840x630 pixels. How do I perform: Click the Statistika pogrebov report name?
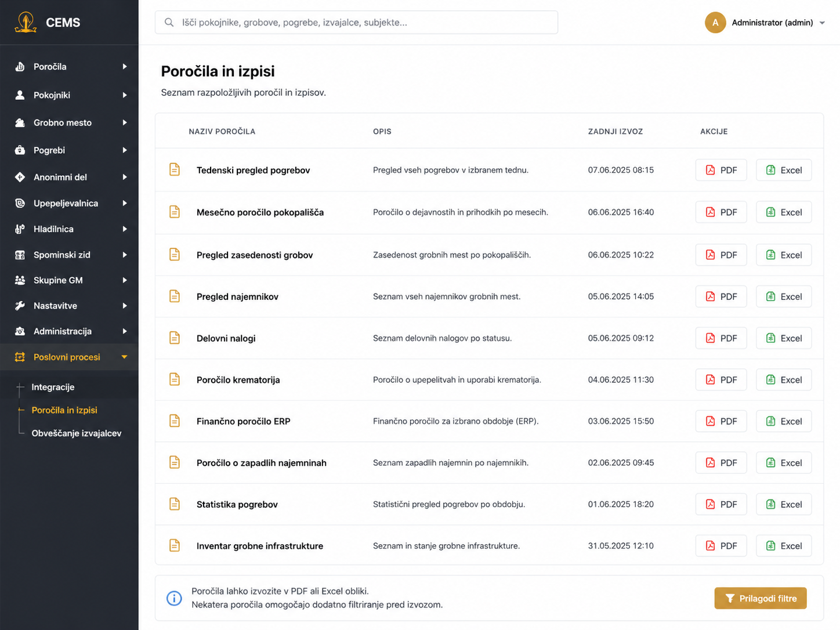pyautogui.click(x=237, y=504)
